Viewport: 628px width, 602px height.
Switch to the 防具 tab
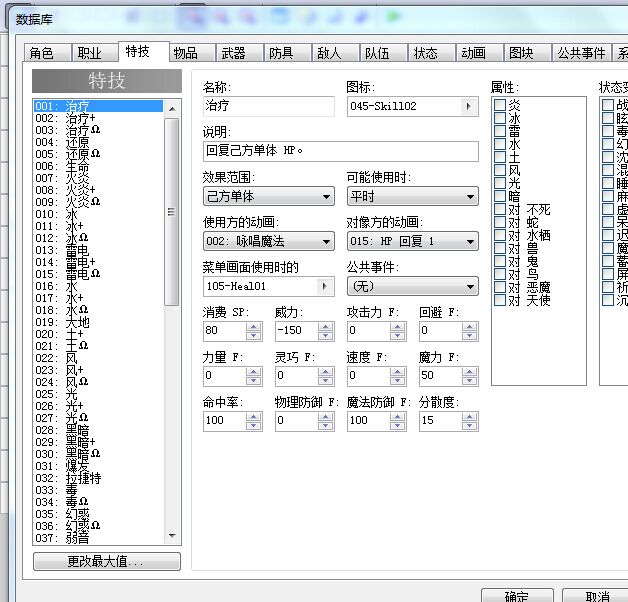point(288,53)
